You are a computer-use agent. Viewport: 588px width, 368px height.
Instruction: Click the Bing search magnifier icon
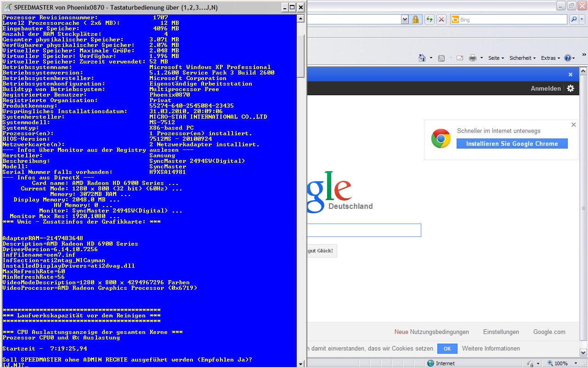[573, 19]
